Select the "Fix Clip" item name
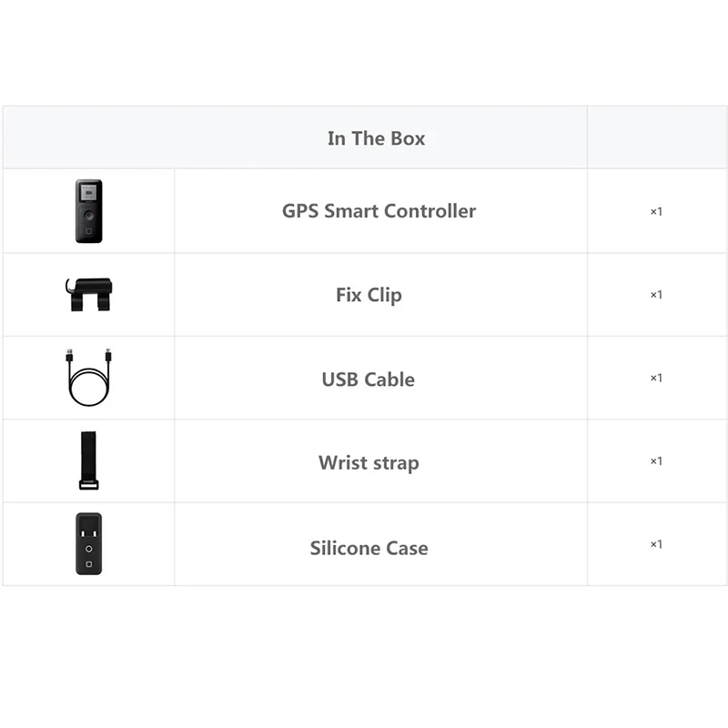The height and width of the screenshot is (728, 728). point(369,295)
